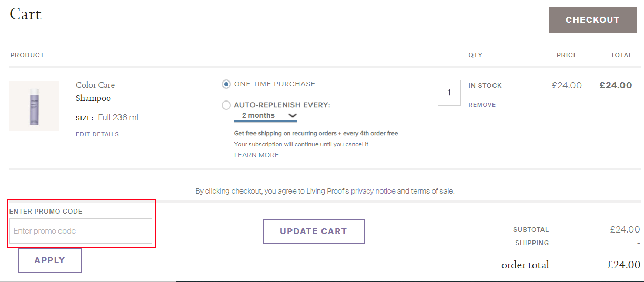Click the order total amount
This screenshot has height=282, width=644.
pyautogui.click(x=623, y=265)
